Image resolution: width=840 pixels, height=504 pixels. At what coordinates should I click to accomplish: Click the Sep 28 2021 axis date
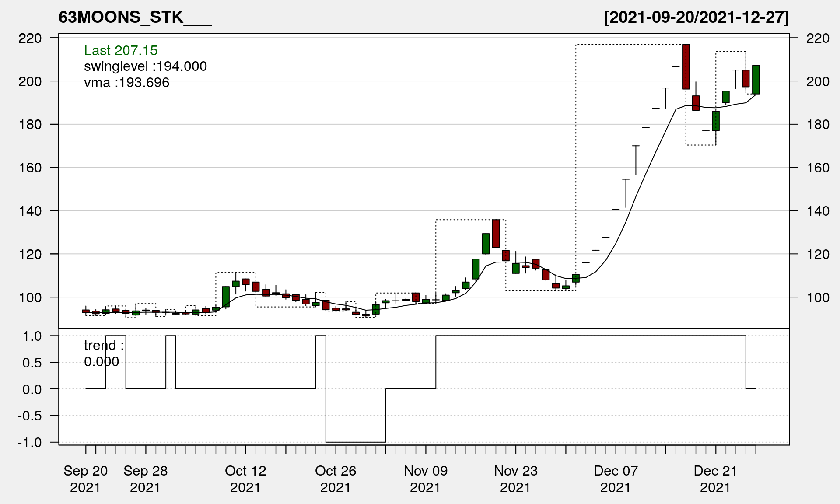tap(145, 479)
